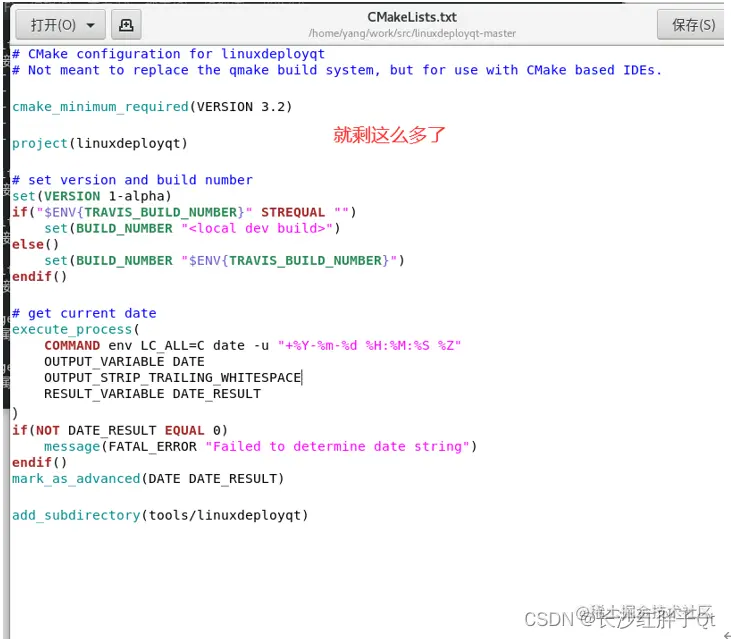Image resolution: width=731 pixels, height=639 pixels.
Task: Click mark_as_advanced(DATE DATE_RESULT) line
Action: (x=148, y=479)
